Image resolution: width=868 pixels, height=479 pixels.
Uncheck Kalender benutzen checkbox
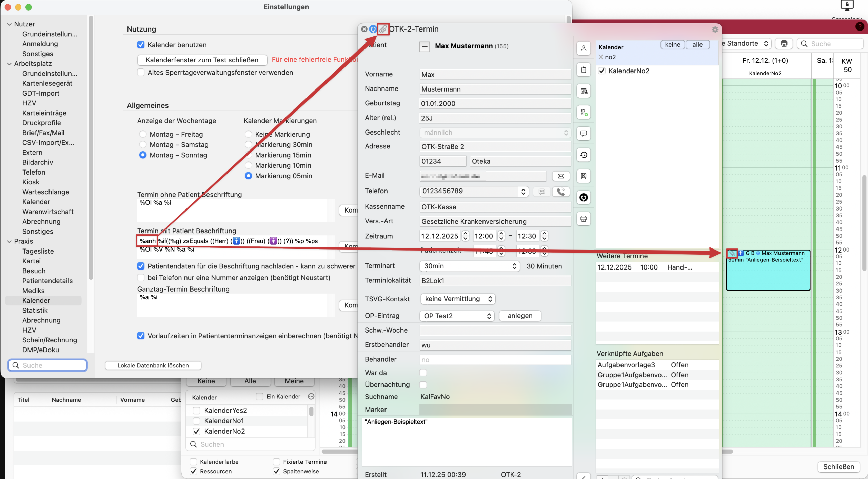point(141,45)
